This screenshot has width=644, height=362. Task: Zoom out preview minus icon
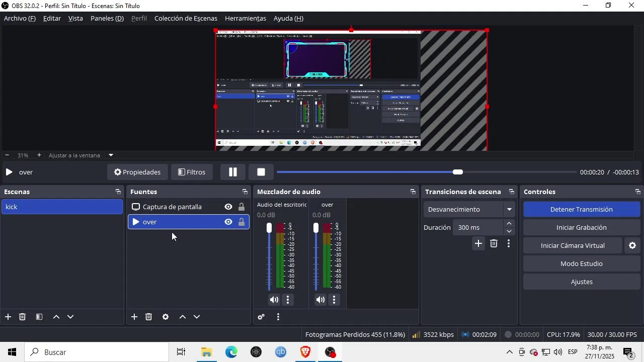(7, 155)
